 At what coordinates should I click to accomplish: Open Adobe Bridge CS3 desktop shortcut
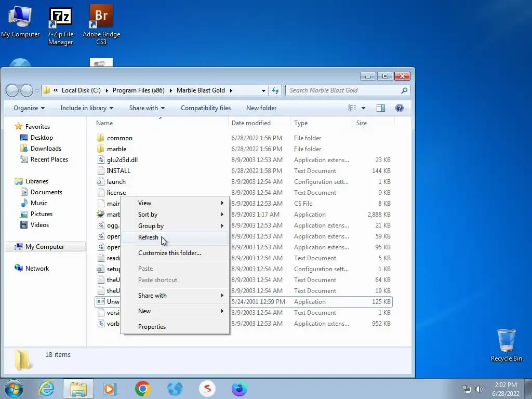pyautogui.click(x=101, y=25)
